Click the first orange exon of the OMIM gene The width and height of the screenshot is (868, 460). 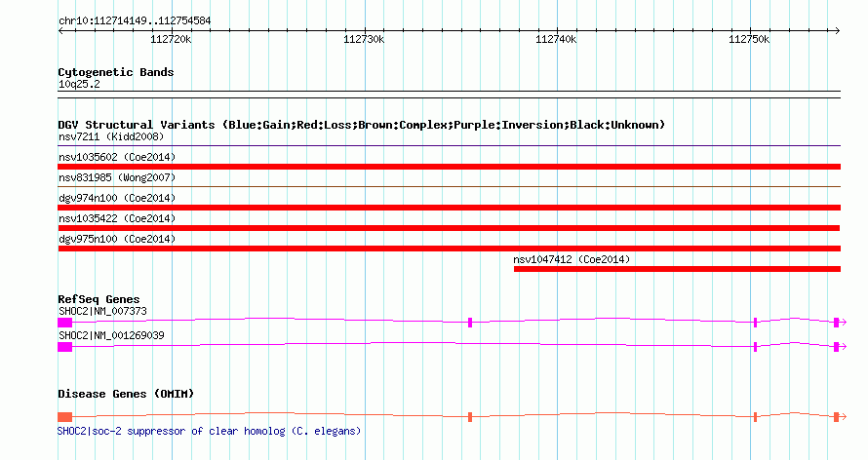click(x=64, y=417)
